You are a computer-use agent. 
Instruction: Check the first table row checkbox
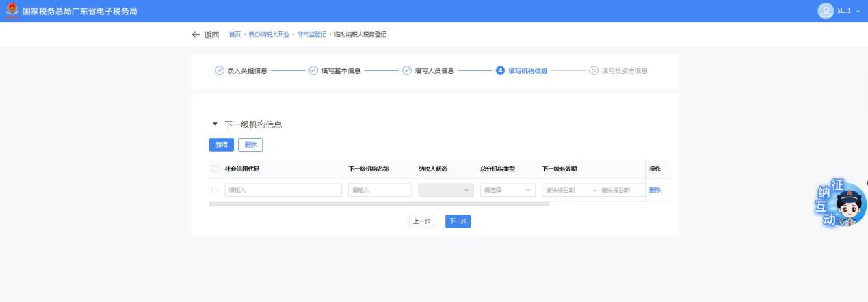(x=215, y=190)
